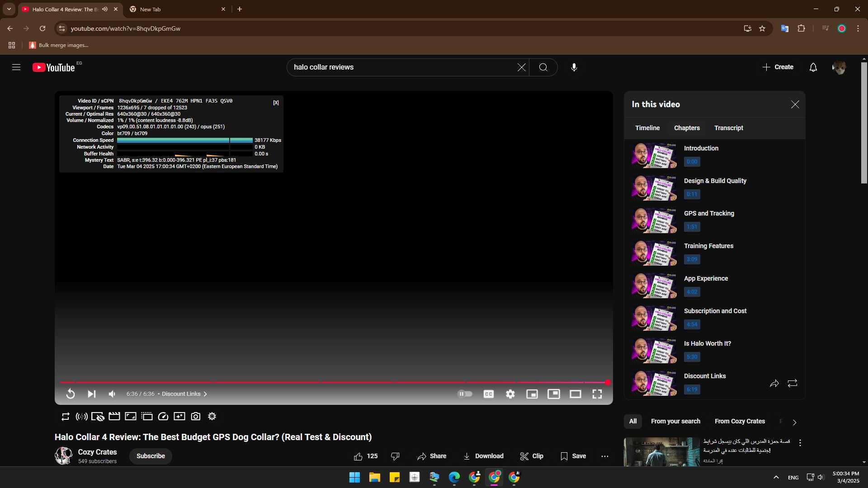868x488 pixels.
Task: Open extension settings gear below player
Action: point(212,417)
